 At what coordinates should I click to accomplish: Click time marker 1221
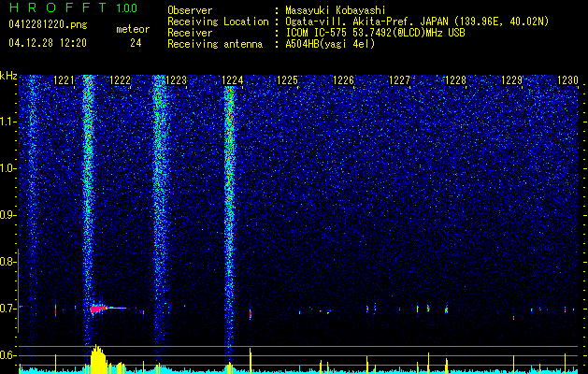point(65,80)
